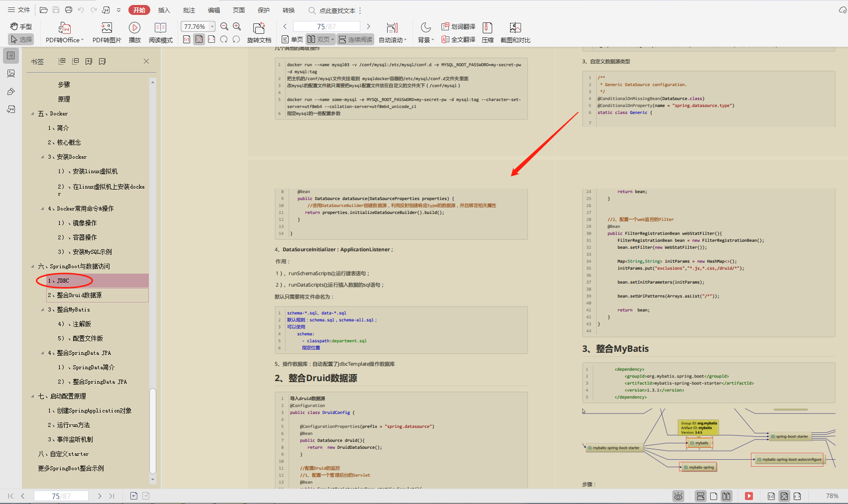Select the 手型 hand tool
The height and width of the screenshot is (504, 848).
click(x=21, y=26)
